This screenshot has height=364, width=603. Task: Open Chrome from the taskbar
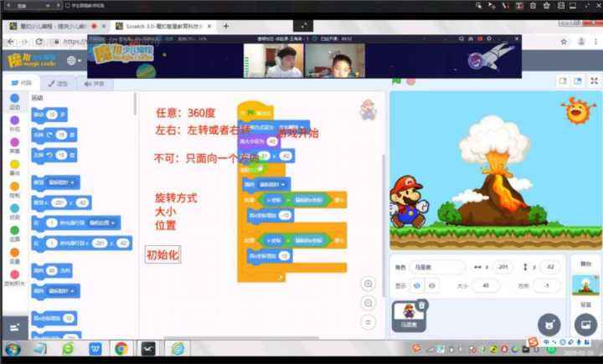pyautogui.click(x=121, y=349)
